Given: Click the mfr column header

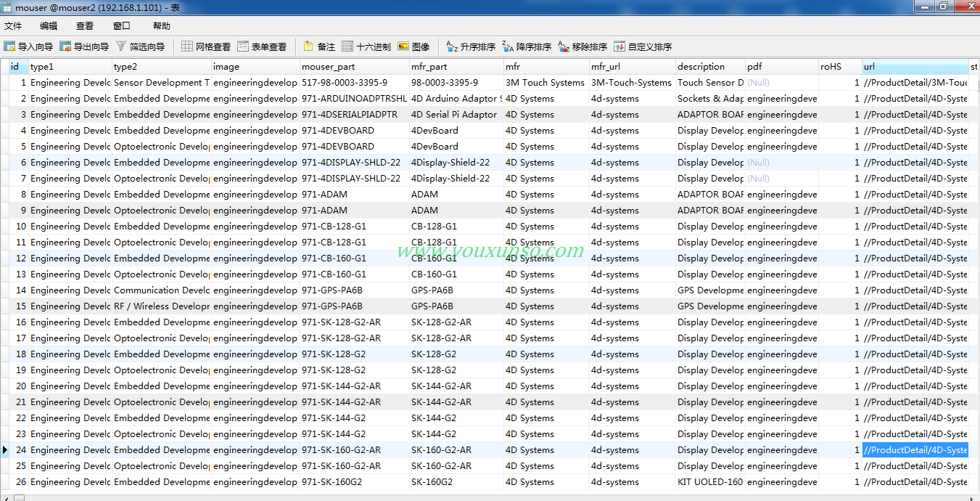Looking at the screenshot, I should [x=546, y=67].
